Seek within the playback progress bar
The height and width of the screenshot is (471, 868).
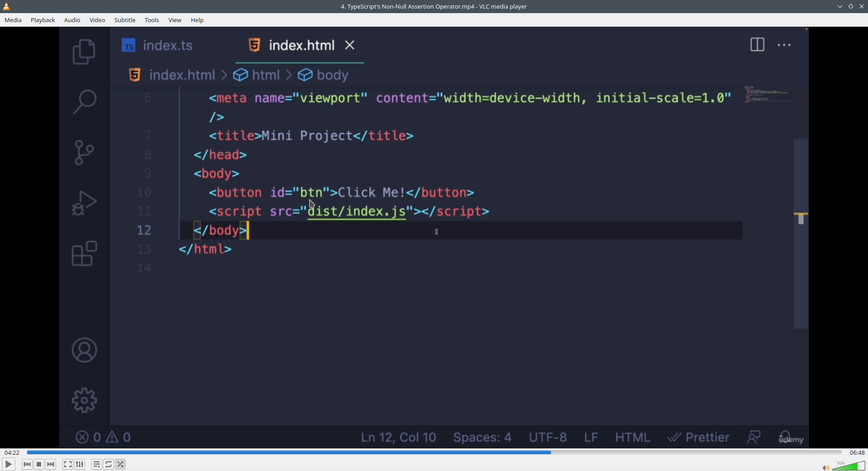pyautogui.click(x=434, y=452)
